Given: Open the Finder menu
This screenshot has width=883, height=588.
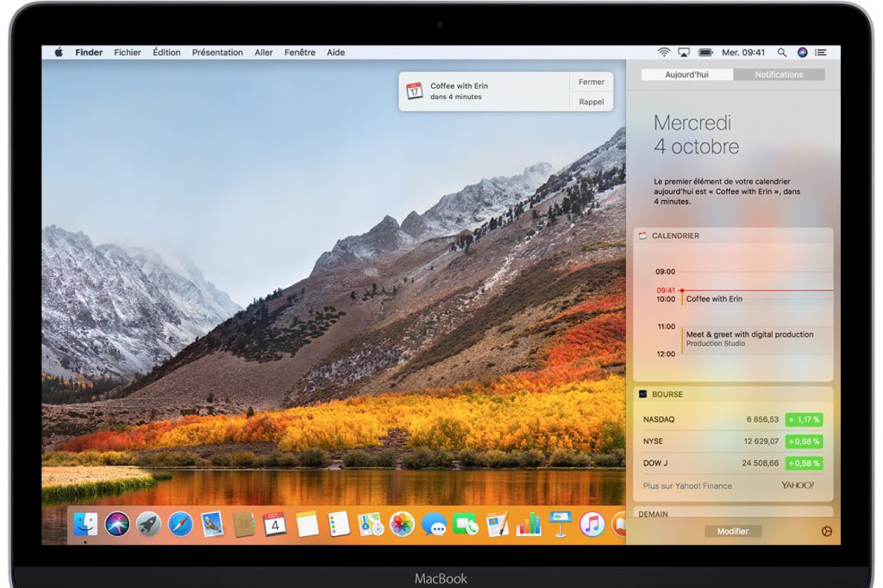Looking at the screenshot, I should (89, 53).
